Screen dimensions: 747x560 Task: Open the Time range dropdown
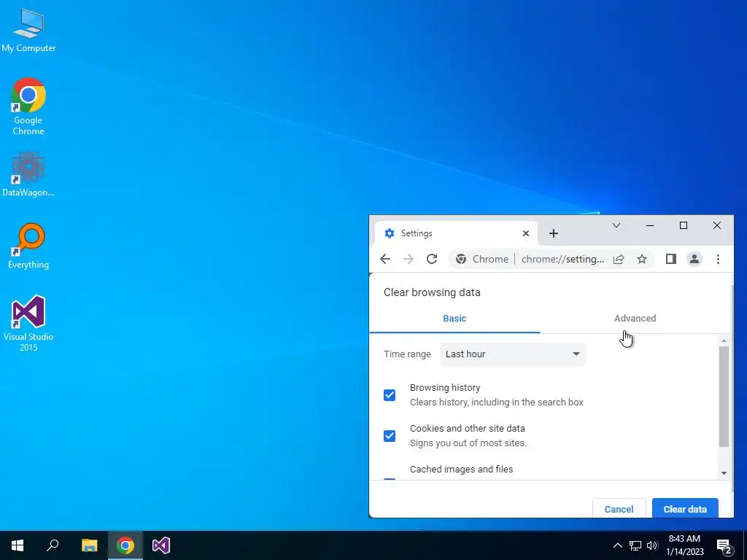(513, 354)
